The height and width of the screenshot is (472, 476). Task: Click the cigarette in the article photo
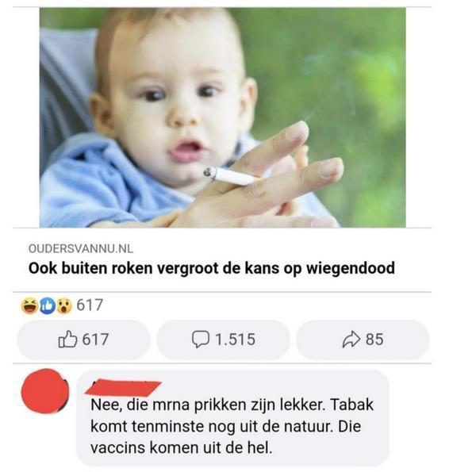[x=230, y=175]
